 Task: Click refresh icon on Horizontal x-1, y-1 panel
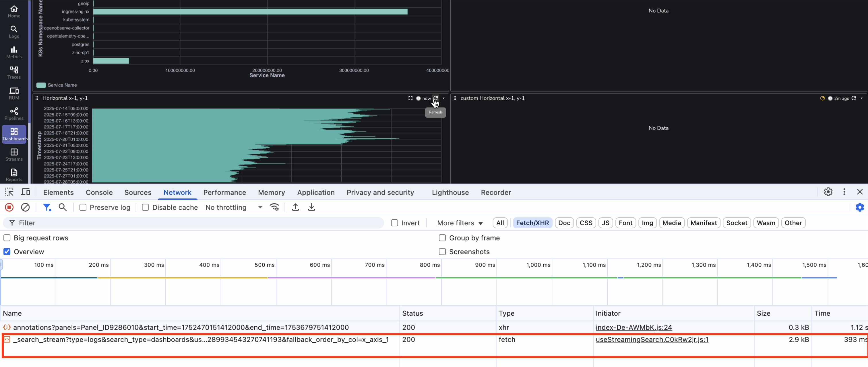point(436,98)
